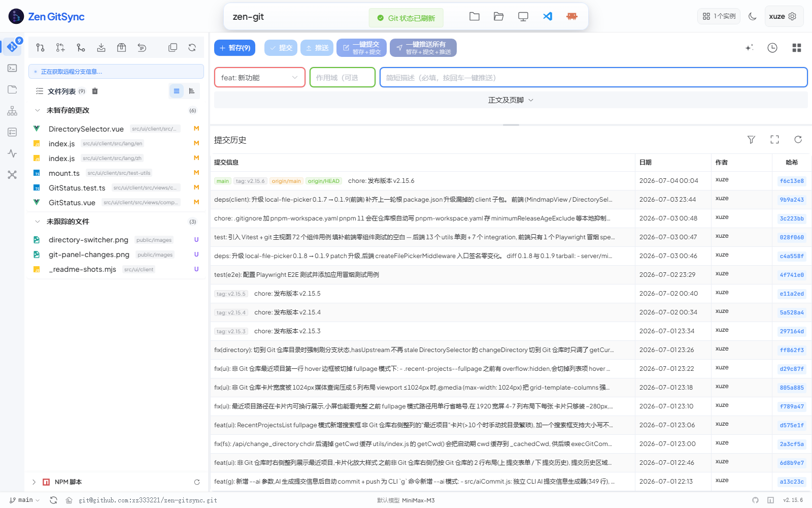Click the GitHub icon in status bar

point(756,500)
